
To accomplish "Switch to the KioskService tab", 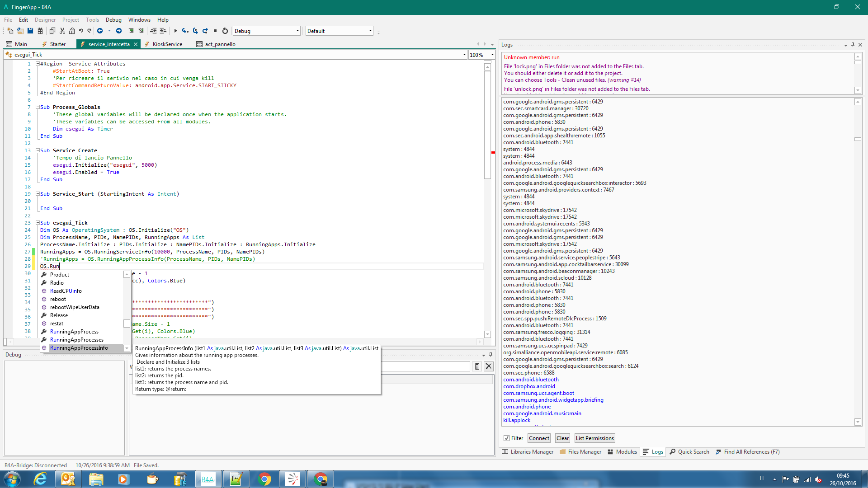I will tap(167, 44).
